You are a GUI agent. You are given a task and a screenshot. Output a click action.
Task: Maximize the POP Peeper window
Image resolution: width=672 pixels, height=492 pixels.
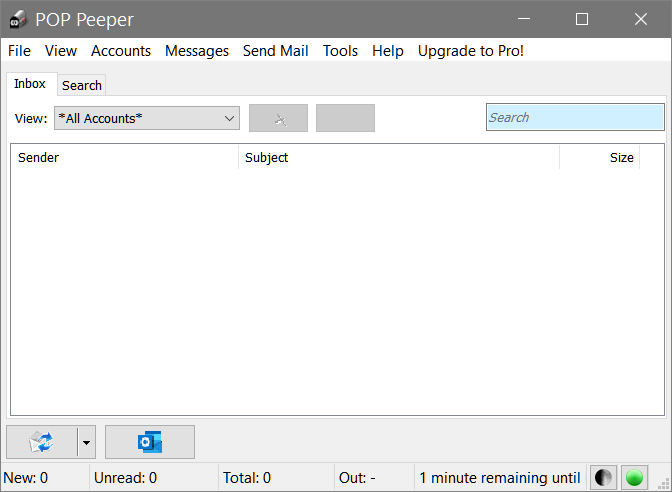[582, 19]
